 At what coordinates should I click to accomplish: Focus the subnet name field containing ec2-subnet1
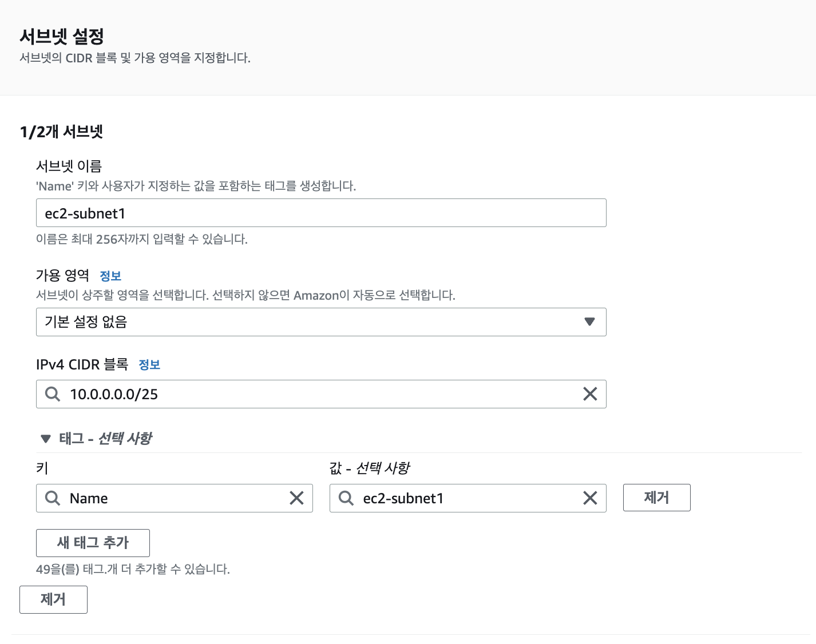click(x=321, y=213)
